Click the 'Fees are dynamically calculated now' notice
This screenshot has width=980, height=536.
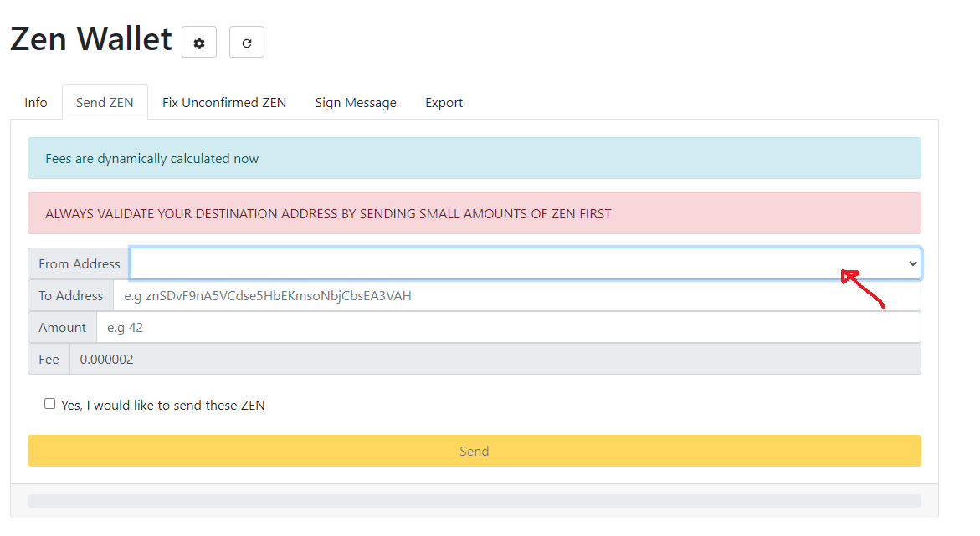click(x=475, y=158)
